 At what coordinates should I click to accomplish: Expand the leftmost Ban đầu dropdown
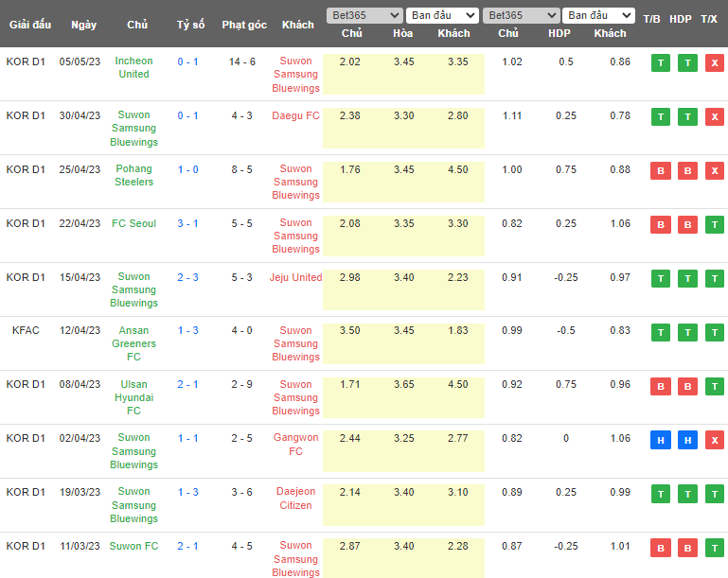(x=442, y=15)
